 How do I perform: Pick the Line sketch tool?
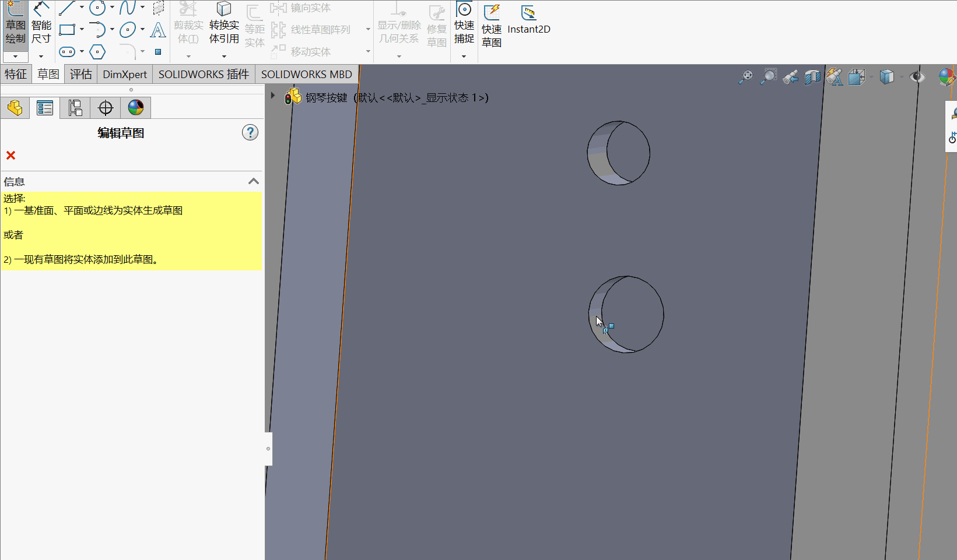pyautogui.click(x=66, y=8)
